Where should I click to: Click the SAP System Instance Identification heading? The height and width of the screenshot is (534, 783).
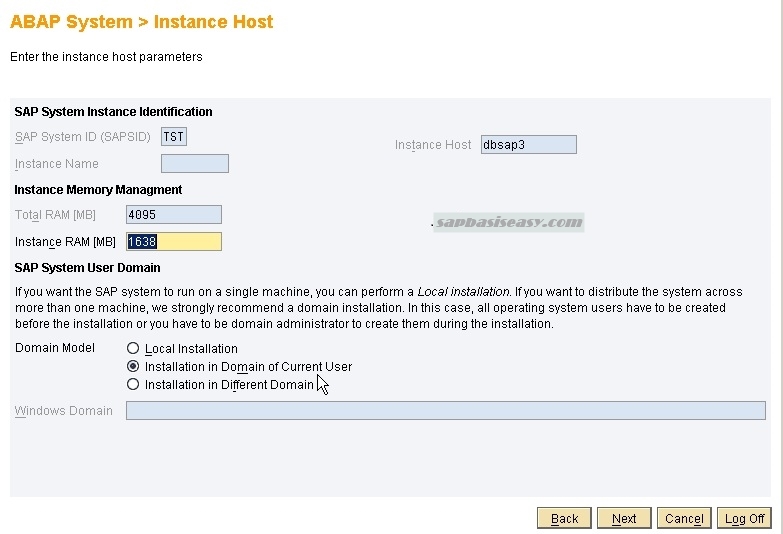pyautogui.click(x=113, y=112)
